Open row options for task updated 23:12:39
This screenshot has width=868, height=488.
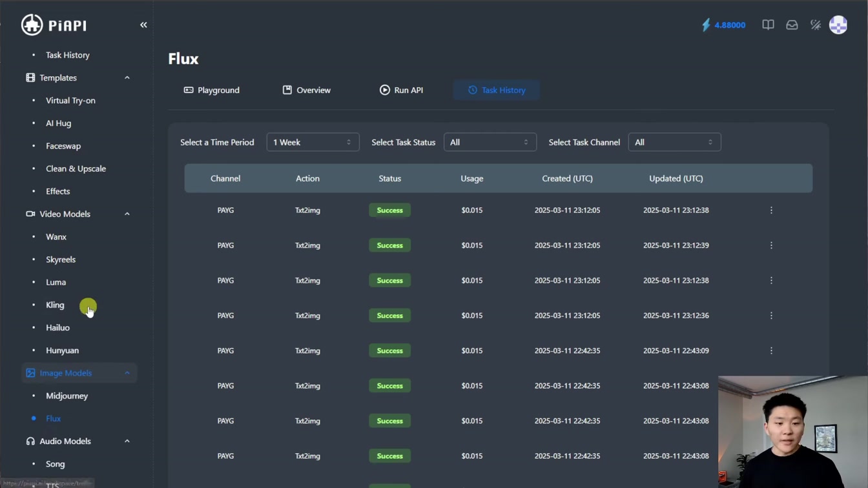pyautogui.click(x=771, y=245)
